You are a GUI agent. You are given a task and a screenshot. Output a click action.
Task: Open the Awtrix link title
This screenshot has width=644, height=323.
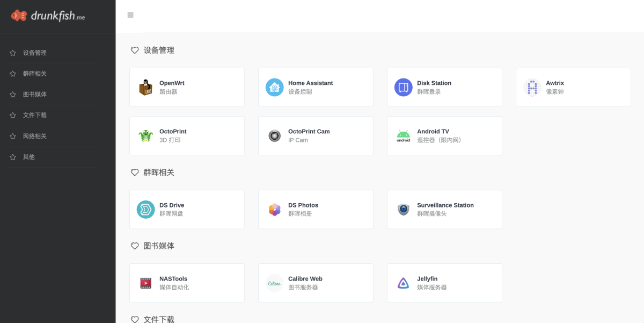point(555,83)
